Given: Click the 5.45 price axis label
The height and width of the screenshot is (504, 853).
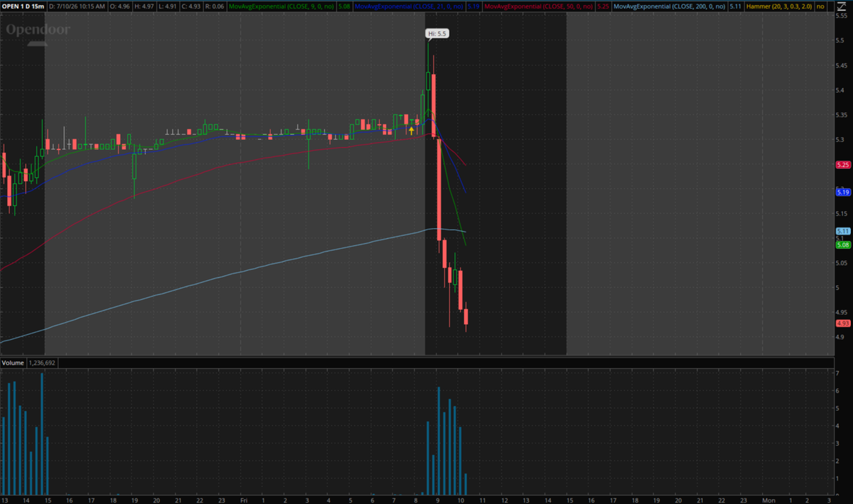Looking at the screenshot, I should point(842,65).
